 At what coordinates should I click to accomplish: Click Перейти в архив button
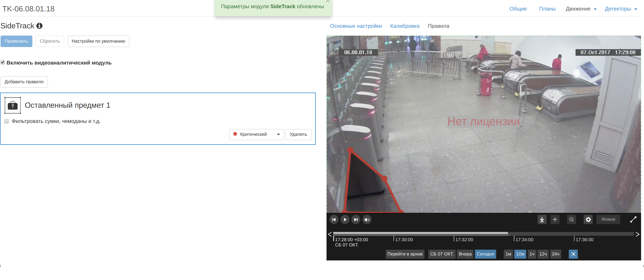click(405, 254)
